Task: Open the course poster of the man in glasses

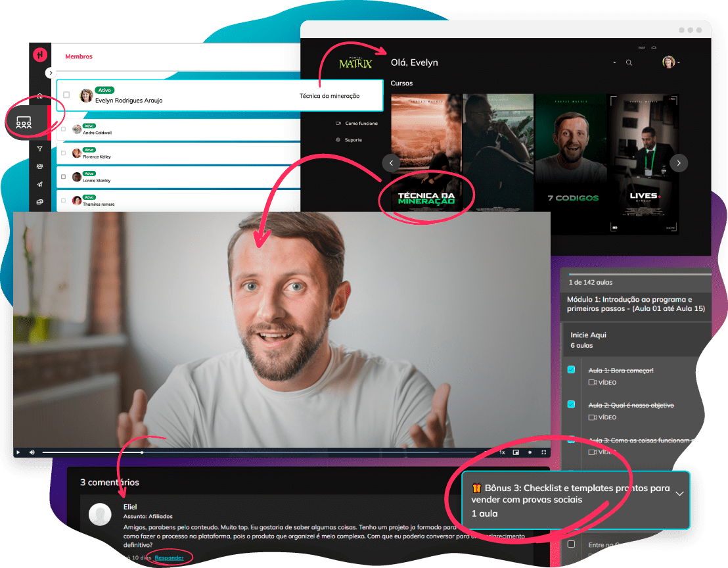Action: 498,153
